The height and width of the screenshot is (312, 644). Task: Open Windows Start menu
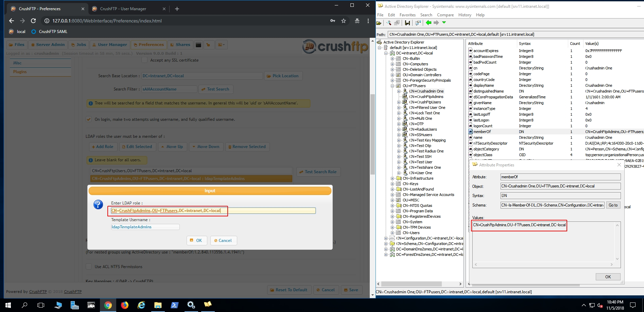point(8,305)
